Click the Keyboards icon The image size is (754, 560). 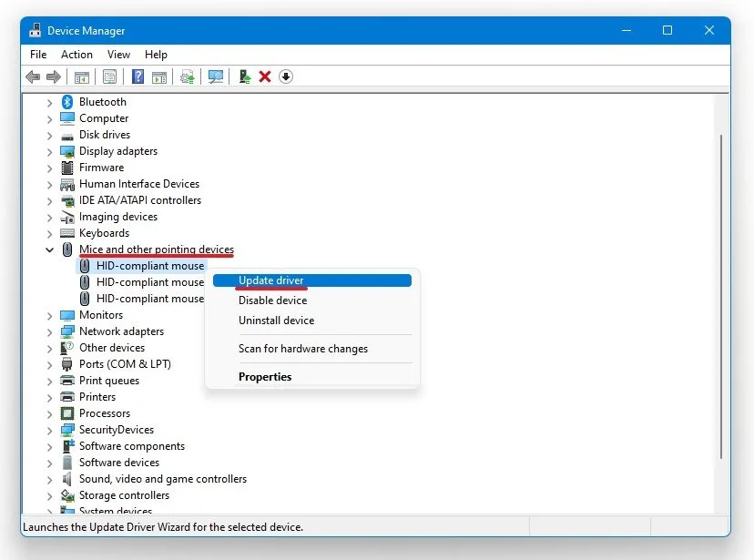[66, 234]
